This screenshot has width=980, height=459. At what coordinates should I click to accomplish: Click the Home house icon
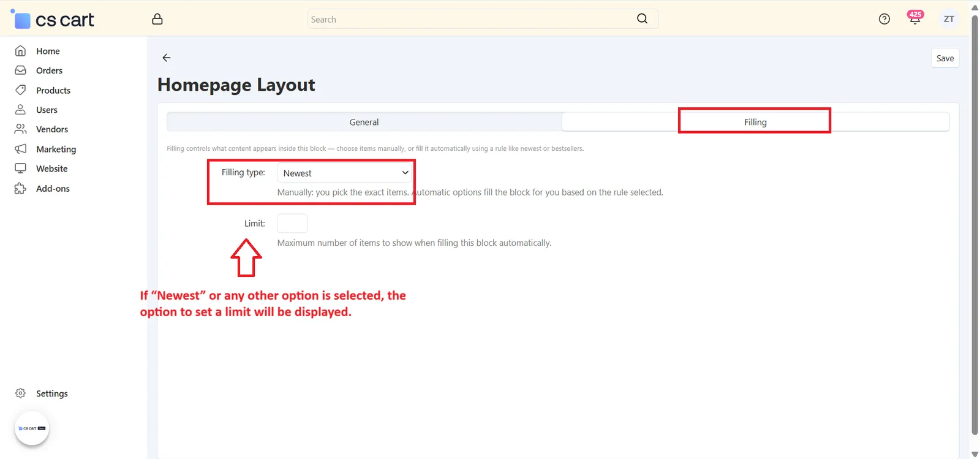tap(20, 51)
